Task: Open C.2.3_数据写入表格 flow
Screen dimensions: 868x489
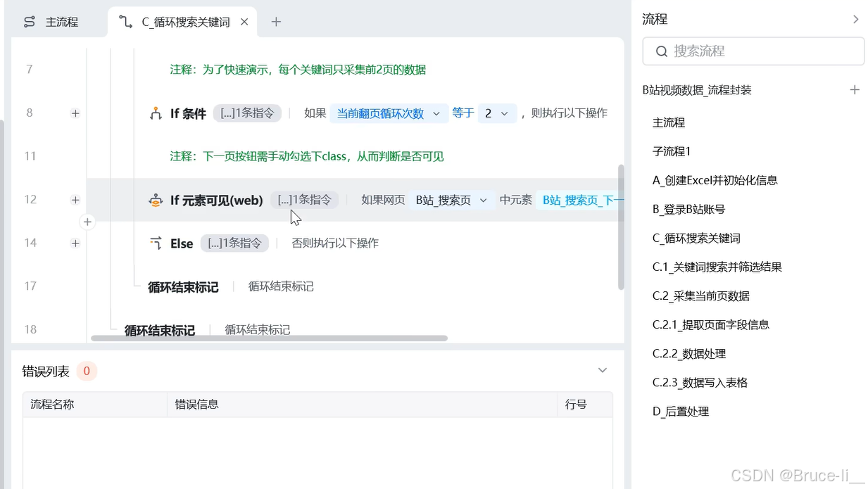Action: point(700,383)
